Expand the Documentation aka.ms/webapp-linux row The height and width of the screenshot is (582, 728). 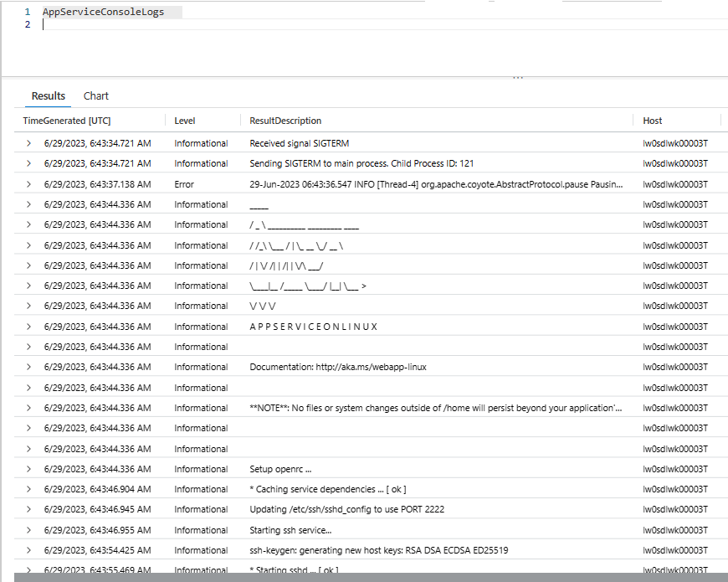coord(28,367)
